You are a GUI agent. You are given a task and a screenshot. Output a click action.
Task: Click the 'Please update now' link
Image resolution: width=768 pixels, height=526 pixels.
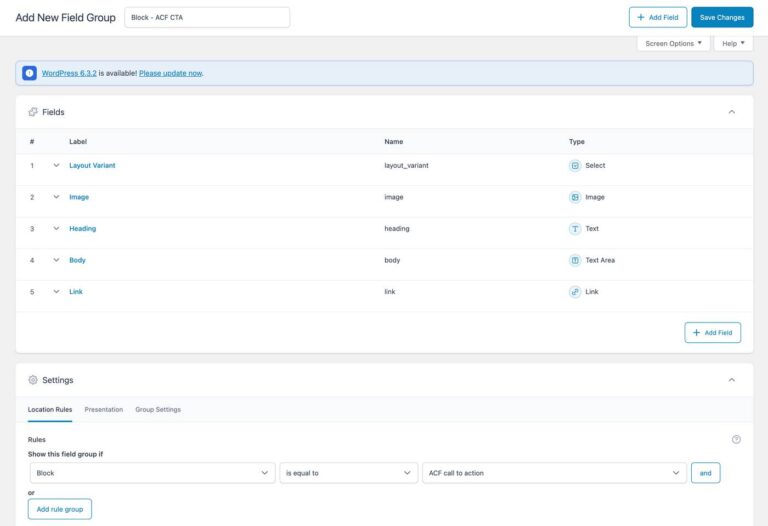(x=170, y=73)
